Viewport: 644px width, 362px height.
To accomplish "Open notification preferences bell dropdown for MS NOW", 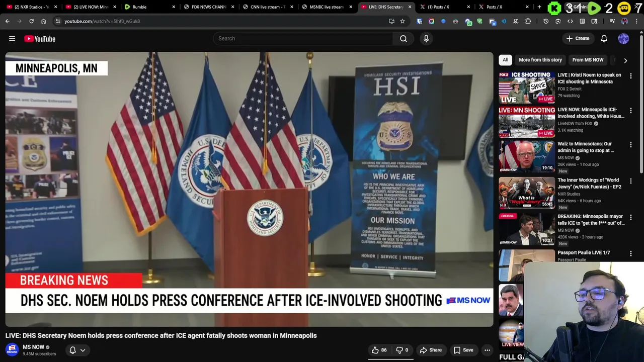I will pyautogui.click(x=77, y=350).
